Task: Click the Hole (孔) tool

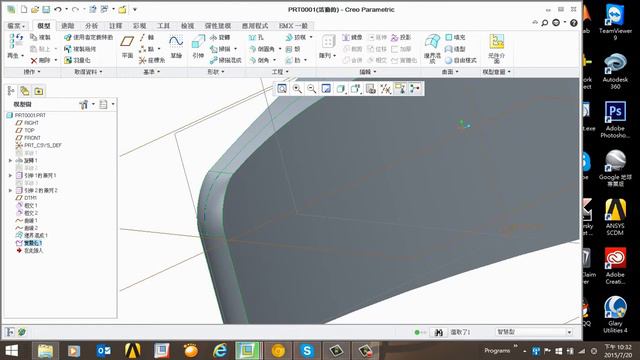Action: point(256,37)
